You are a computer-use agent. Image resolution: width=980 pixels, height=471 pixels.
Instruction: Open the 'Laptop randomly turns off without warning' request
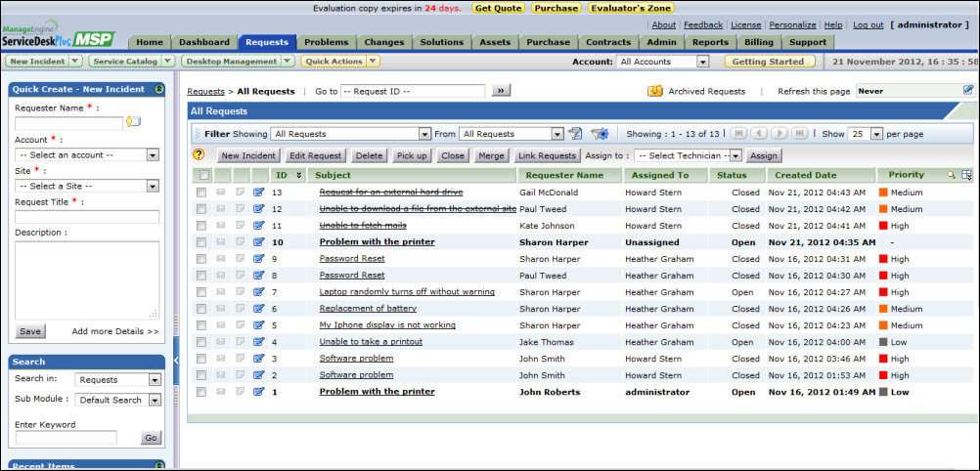click(407, 292)
